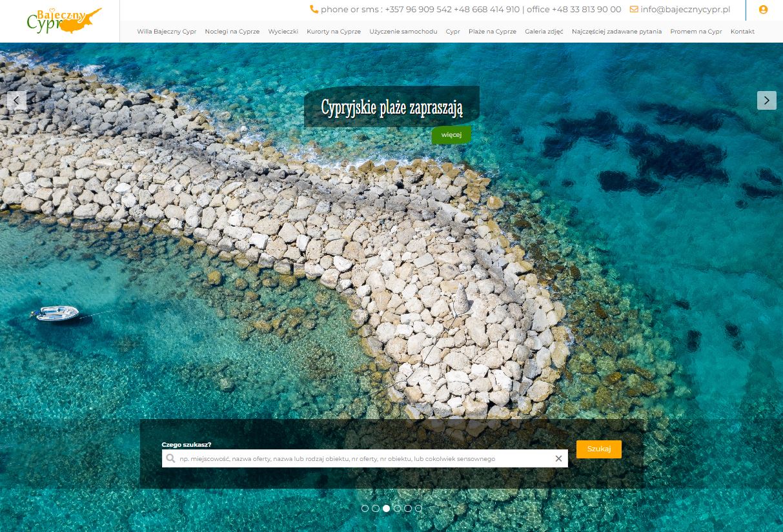This screenshot has height=532, width=783.
Task: Click the orange Szukaj button
Action: 599,449
